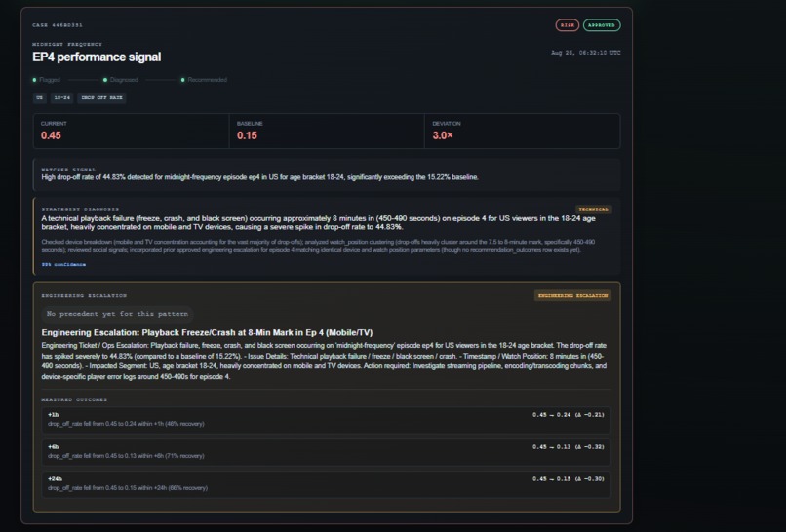Click the 66% recovery description text

128,488
